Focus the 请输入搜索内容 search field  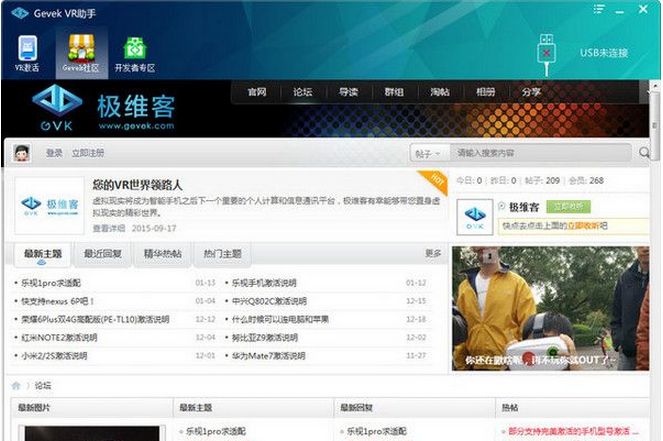tap(539, 153)
